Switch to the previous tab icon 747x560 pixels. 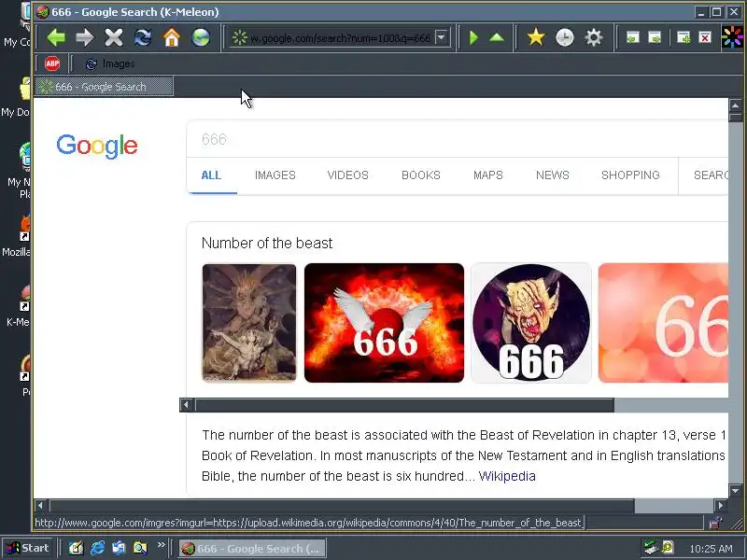(633, 37)
